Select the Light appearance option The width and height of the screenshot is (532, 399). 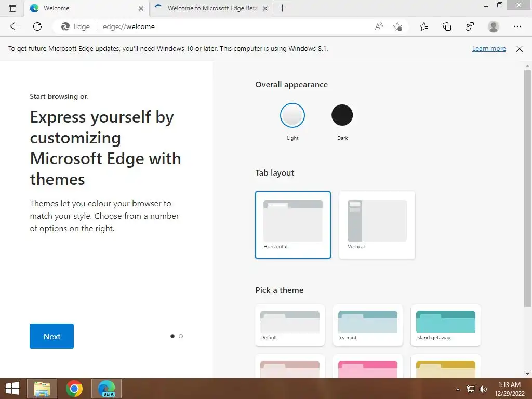coord(292,115)
